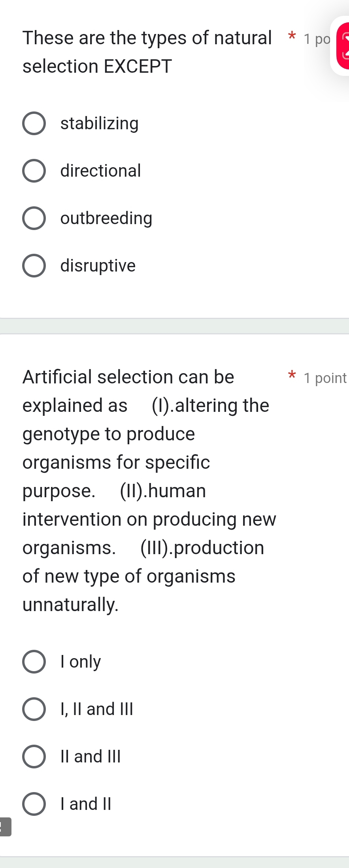Select the directional answer option

100,171
